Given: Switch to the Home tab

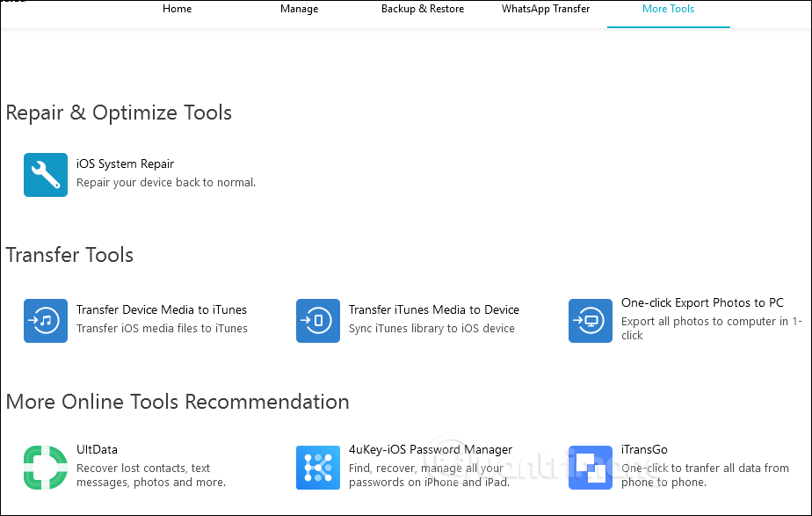Looking at the screenshot, I should click(x=177, y=9).
